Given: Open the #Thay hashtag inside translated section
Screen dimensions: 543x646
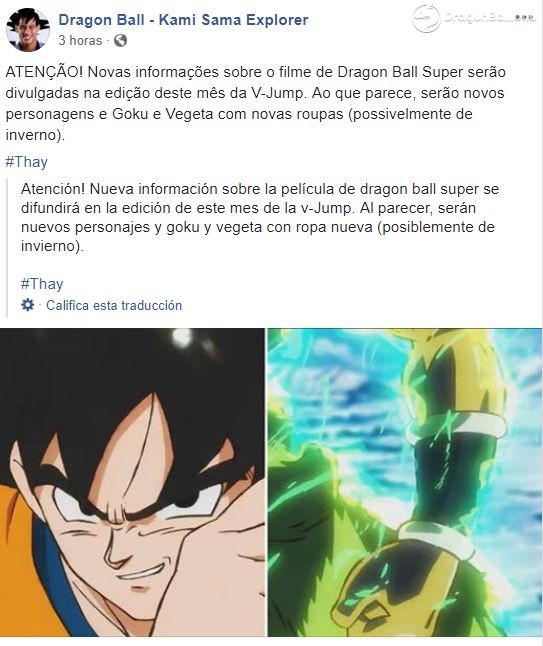Looking at the screenshot, I should click(x=42, y=284).
